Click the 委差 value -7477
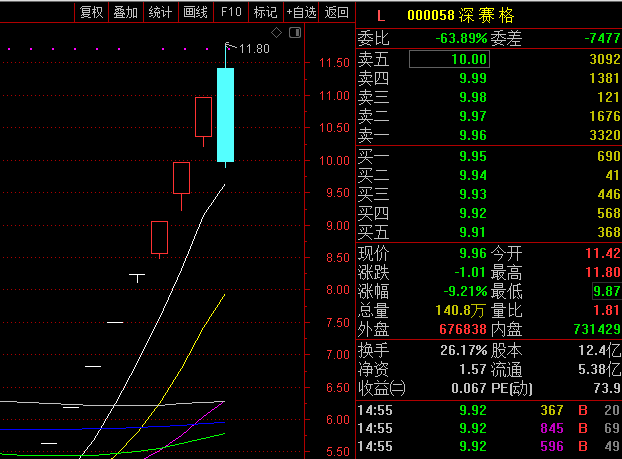This screenshot has width=622, height=459. (x=602, y=38)
